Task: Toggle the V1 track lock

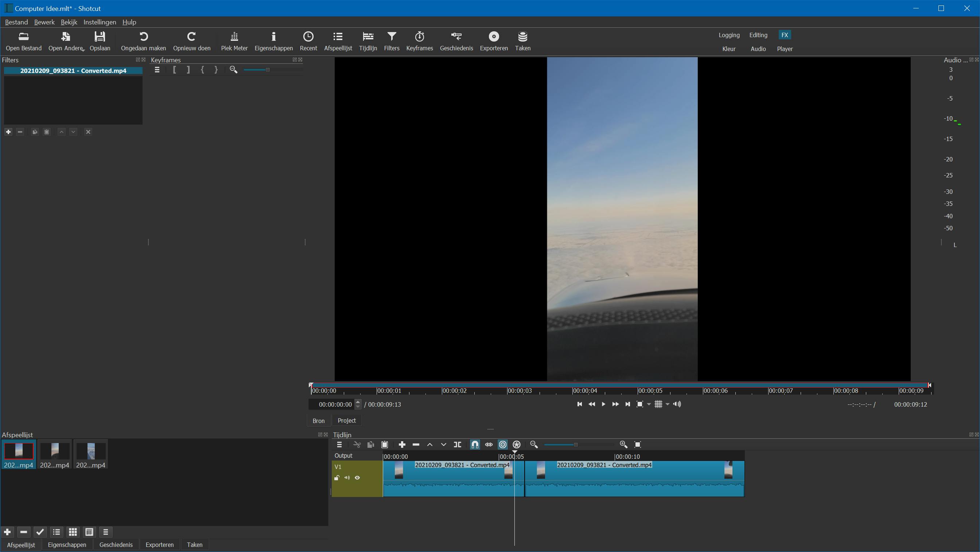Action: [337, 478]
